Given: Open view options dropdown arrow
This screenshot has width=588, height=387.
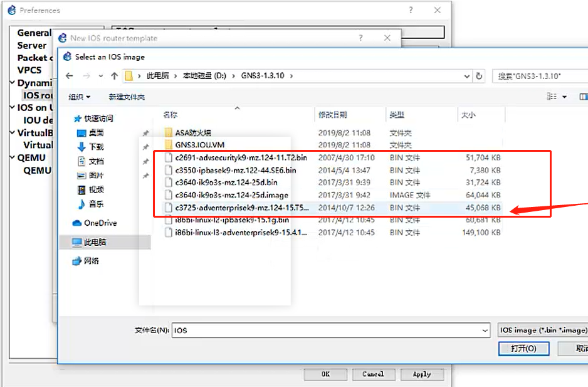Looking at the screenshot, I should (x=564, y=97).
